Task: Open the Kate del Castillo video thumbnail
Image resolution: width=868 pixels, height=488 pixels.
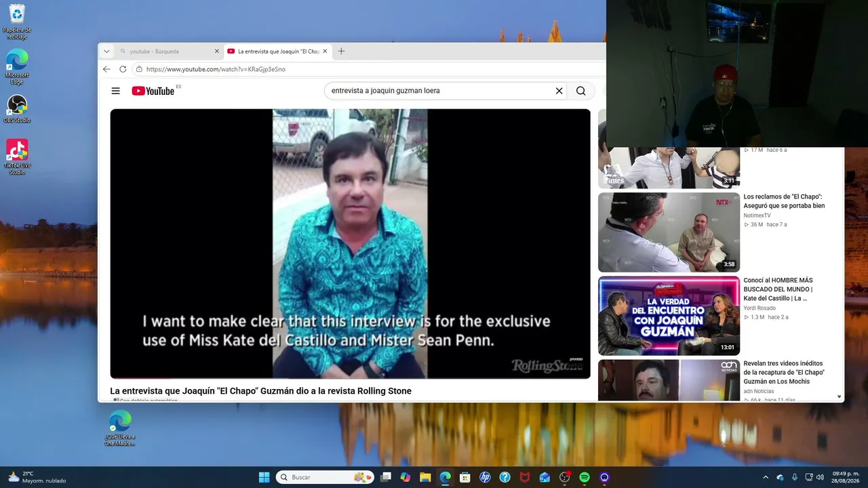Action: (669, 316)
